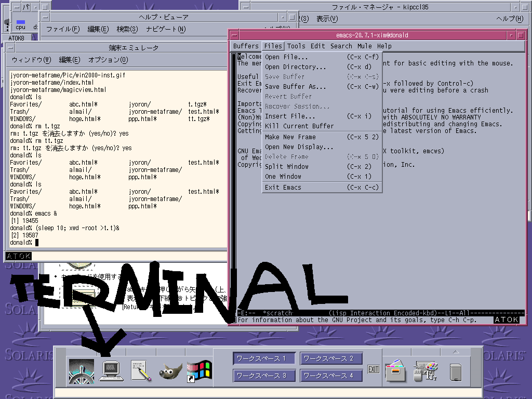Open the Search menu in Emacs
Image resolution: width=532 pixels, height=399 pixels.
point(341,46)
